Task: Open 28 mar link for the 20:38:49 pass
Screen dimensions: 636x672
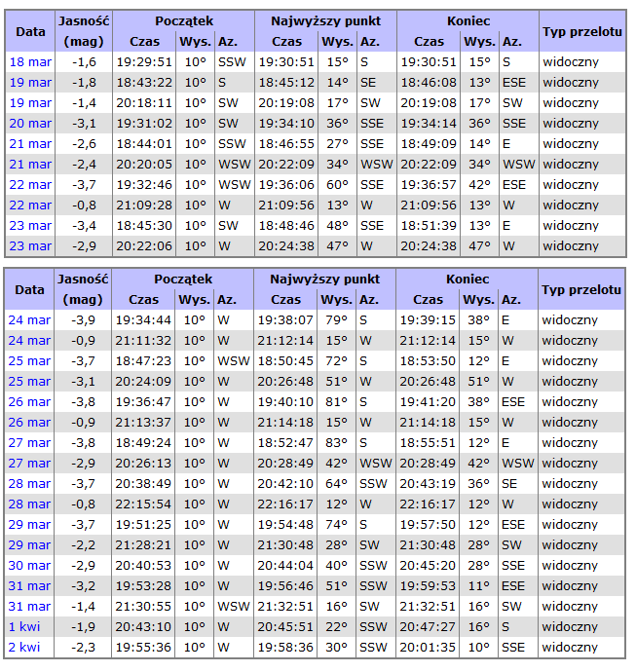Action: [x=29, y=484]
